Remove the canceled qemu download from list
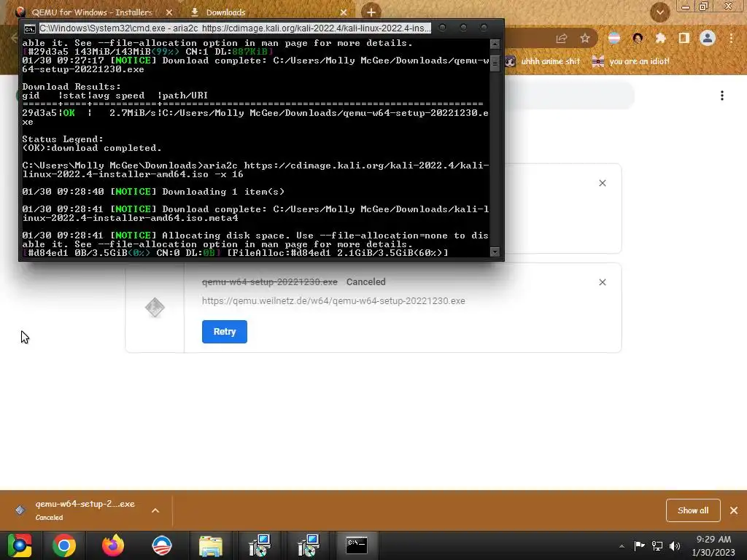 (x=602, y=282)
